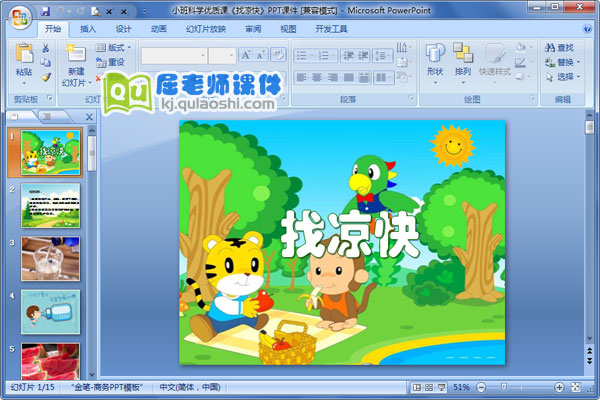Open the 排列 (Arrange) icon

pyautogui.click(x=463, y=52)
